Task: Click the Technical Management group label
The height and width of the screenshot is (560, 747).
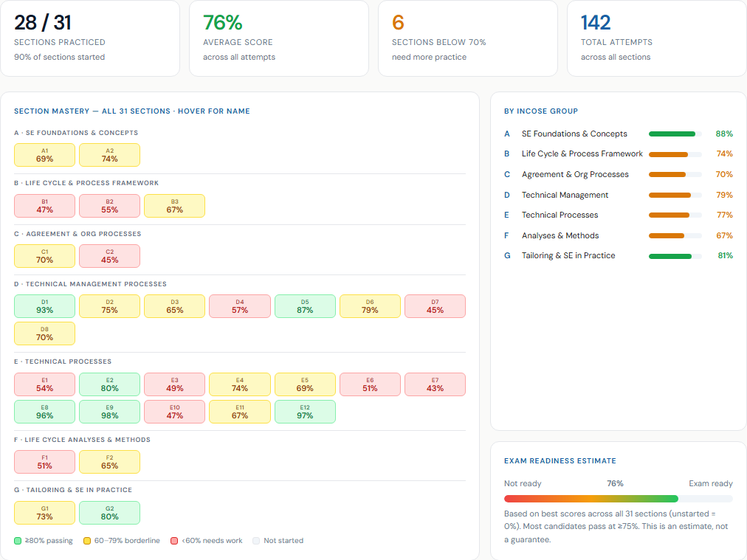Action: 565,195
